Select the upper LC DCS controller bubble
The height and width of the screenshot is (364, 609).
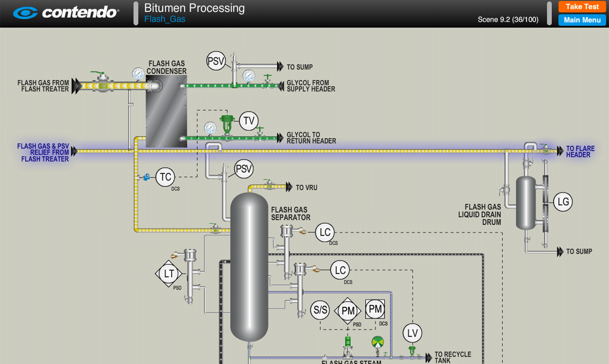point(325,232)
